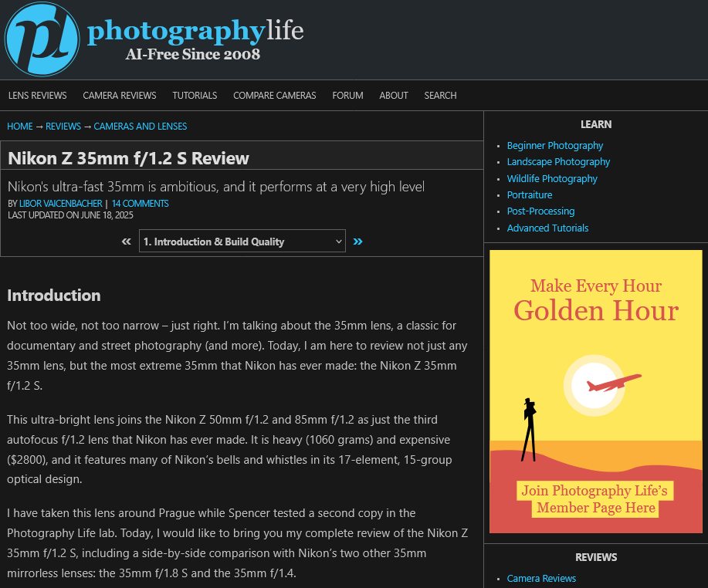Click 'AI-Free Since 2008' tagline

coord(193,55)
